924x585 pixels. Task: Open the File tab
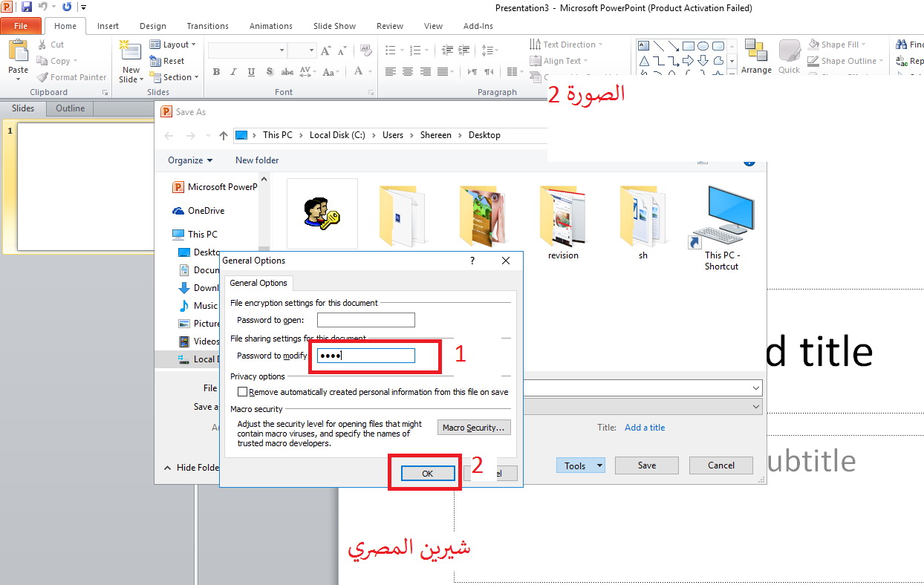click(x=21, y=26)
